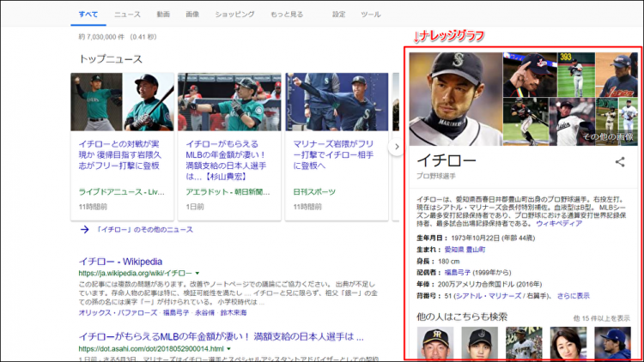Click the 生年月日 1973年10月22日 row

[476, 238]
